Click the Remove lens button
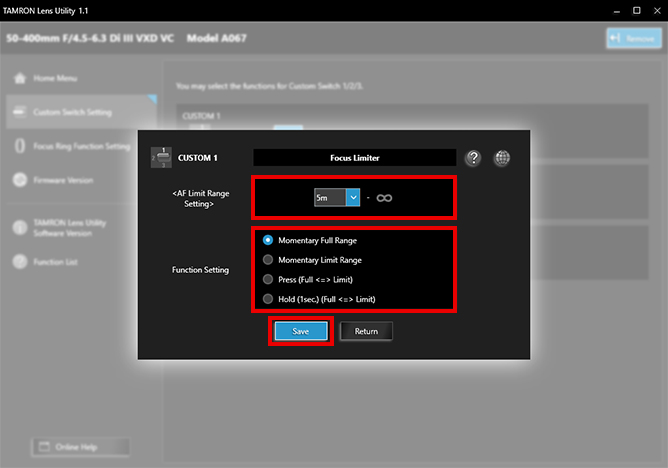Viewport: 668px width, 468px height. pyautogui.click(x=634, y=38)
